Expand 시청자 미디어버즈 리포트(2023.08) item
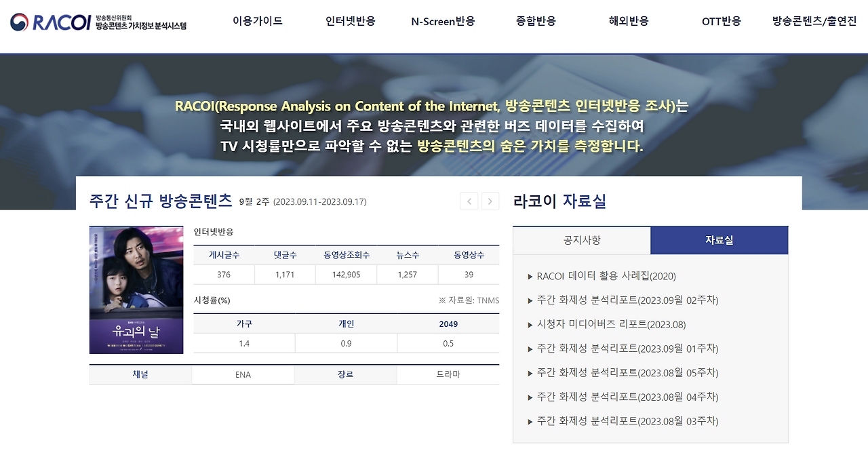 coord(610,325)
